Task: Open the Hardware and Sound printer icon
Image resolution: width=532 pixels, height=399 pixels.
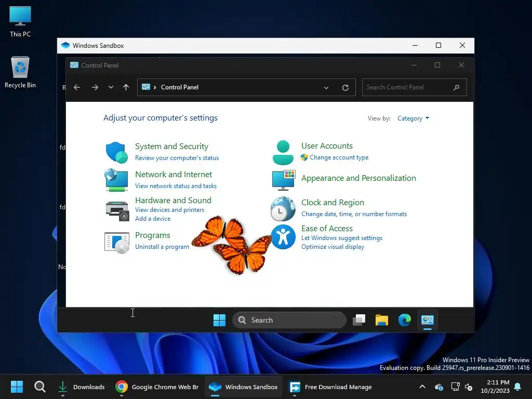Action: click(x=117, y=210)
